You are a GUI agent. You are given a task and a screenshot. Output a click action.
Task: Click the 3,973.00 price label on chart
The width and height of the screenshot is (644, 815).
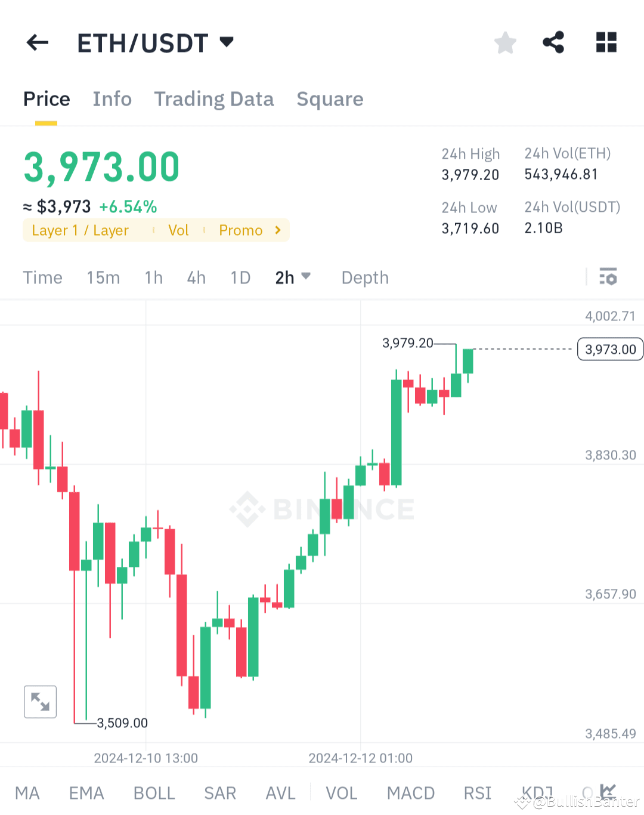pyautogui.click(x=609, y=349)
